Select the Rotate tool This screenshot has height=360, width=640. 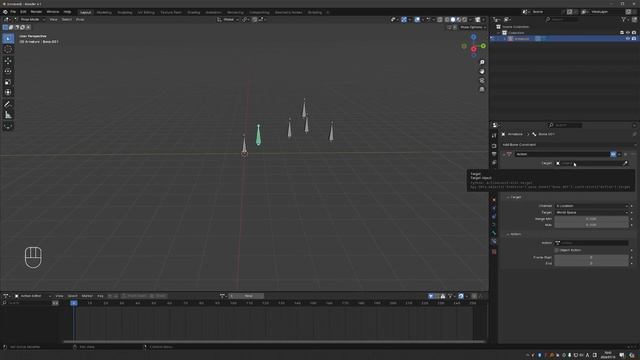[x=8, y=71]
